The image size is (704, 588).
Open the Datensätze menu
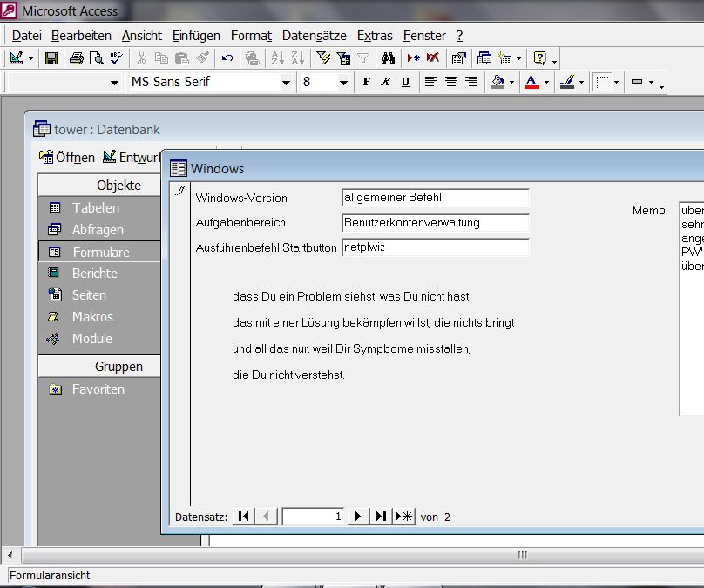[315, 36]
